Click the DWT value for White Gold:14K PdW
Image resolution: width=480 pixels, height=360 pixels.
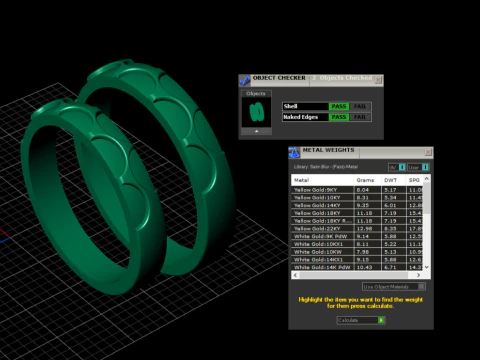click(391, 267)
